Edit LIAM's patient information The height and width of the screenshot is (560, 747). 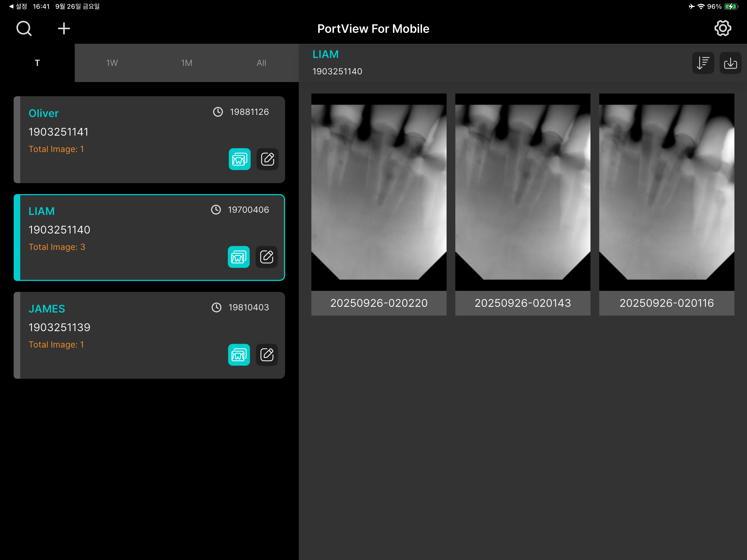266,257
